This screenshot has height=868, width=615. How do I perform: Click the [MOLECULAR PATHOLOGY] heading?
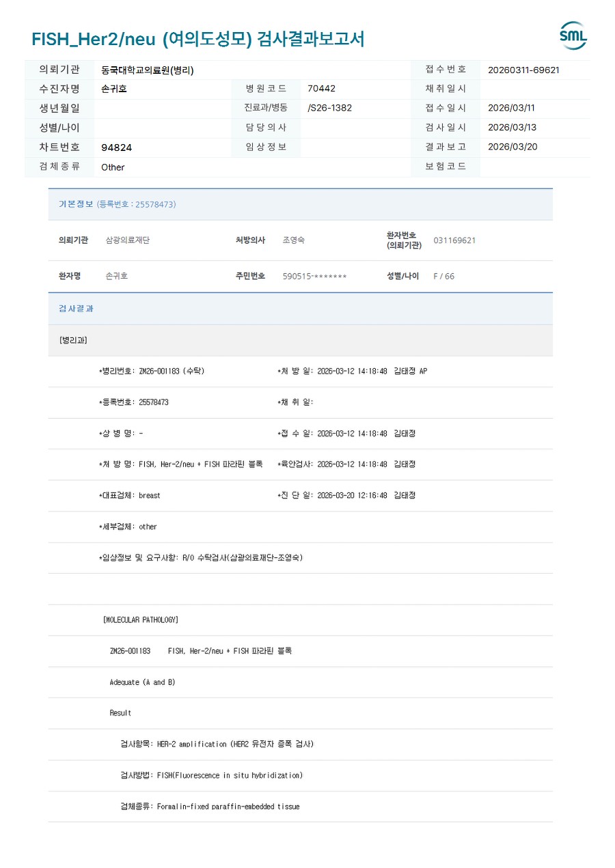click(141, 620)
